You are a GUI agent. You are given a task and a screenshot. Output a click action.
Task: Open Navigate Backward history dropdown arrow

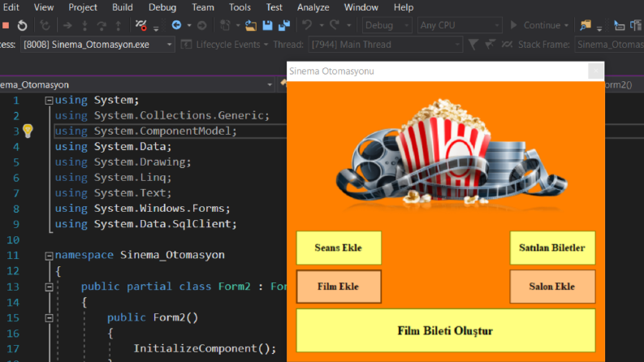click(189, 25)
